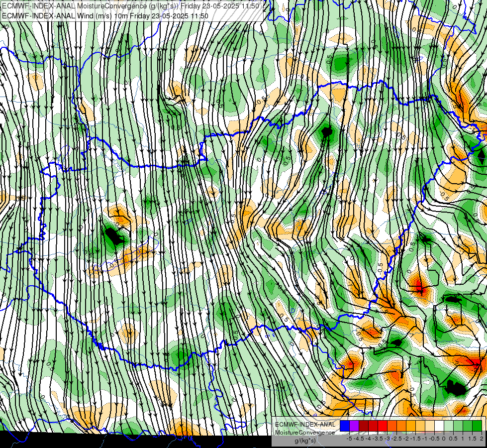Pick the legend swatch between 0.5 and 1
487x448 pixels.
[x=458, y=426]
